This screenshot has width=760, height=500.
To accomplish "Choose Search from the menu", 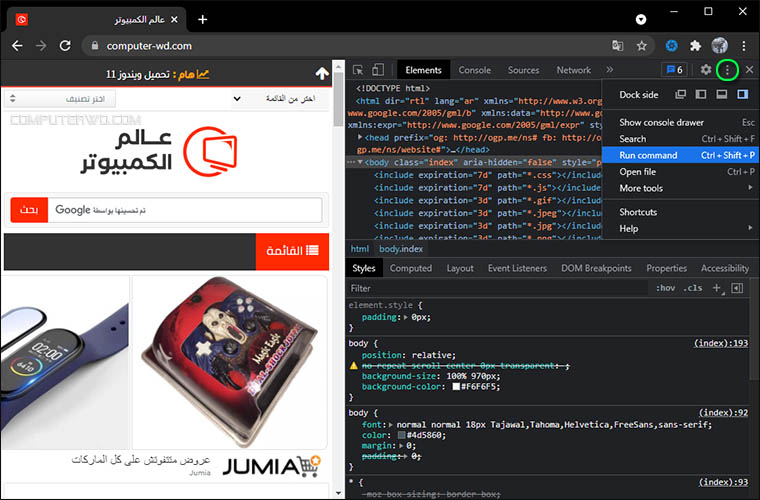I will pyautogui.click(x=681, y=139).
